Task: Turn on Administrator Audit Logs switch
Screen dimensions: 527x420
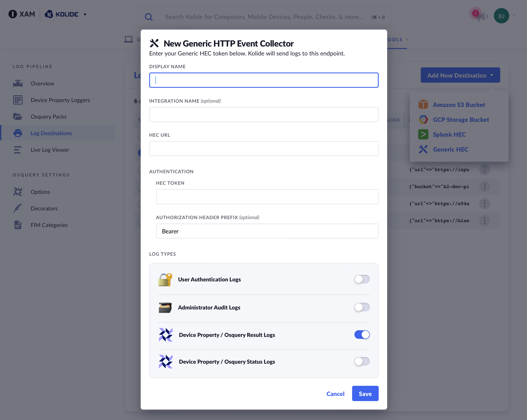Action: click(x=362, y=307)
